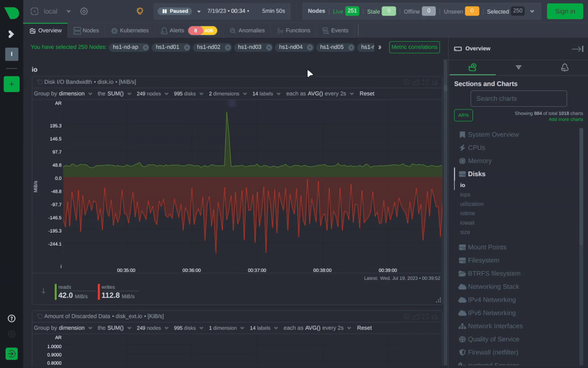Switch to the Nodes tab
The image size is (588, 368).
(86, 30)
